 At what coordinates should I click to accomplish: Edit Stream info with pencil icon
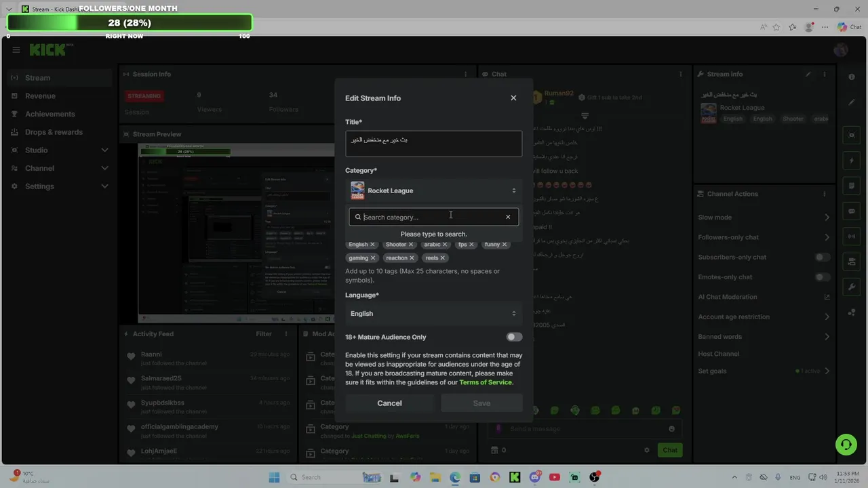808,74
